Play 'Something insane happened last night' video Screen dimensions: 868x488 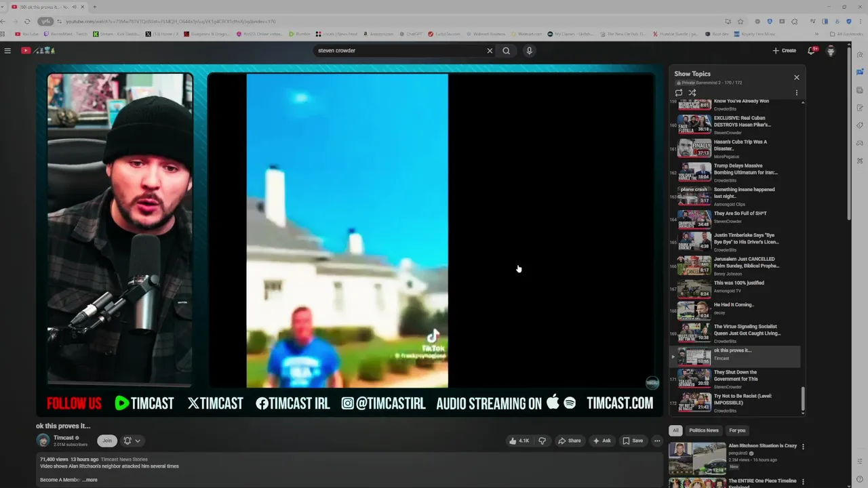(735, 196)
